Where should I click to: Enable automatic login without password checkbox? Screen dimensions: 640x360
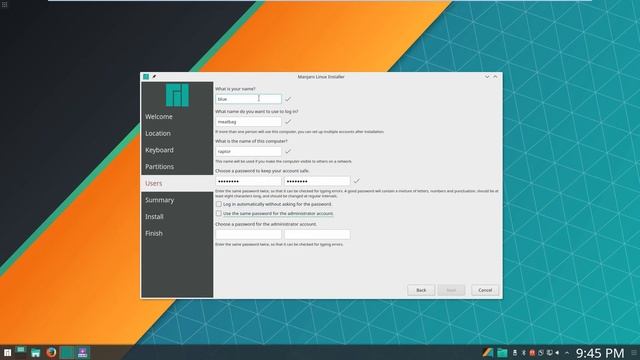[x=219, y=204]
